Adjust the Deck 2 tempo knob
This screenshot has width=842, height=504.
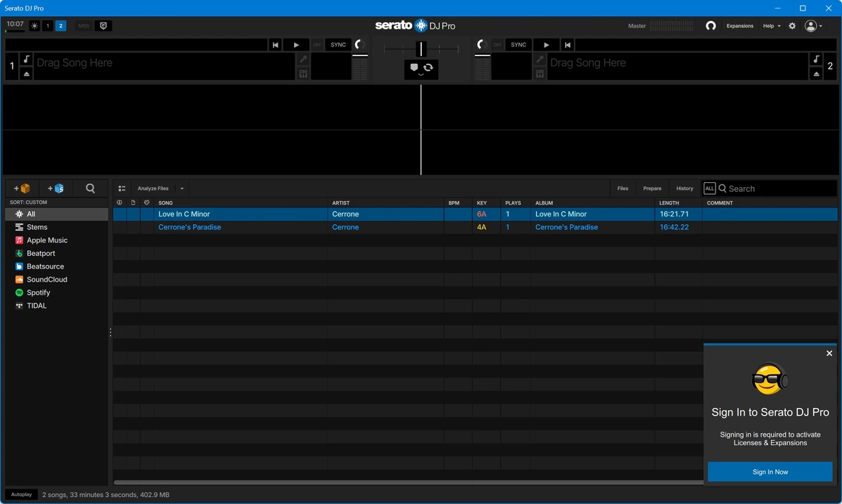482,45
